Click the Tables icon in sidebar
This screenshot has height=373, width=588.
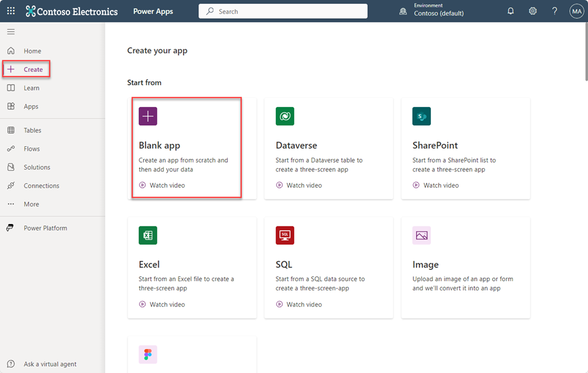tap(11, 130)
